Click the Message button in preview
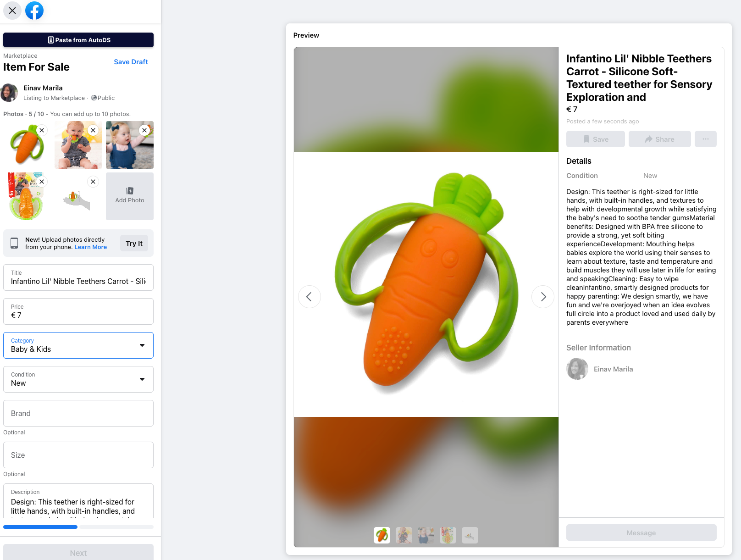 [x=641, y=532]
